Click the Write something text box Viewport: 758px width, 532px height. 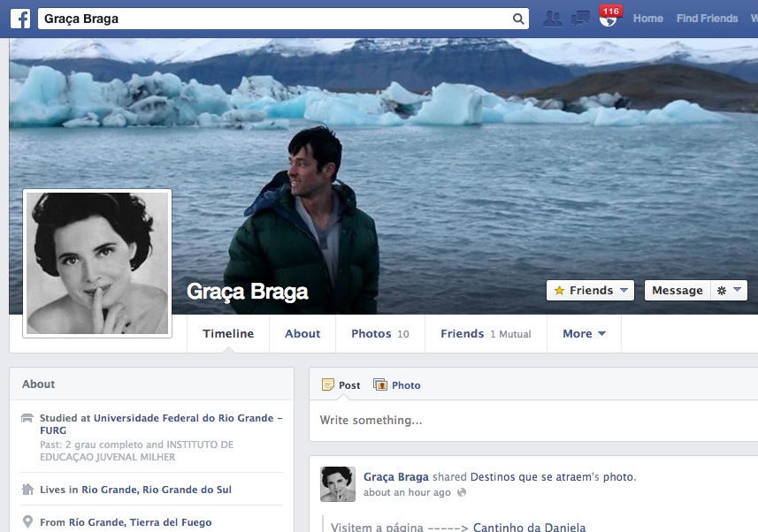[533, 421]
